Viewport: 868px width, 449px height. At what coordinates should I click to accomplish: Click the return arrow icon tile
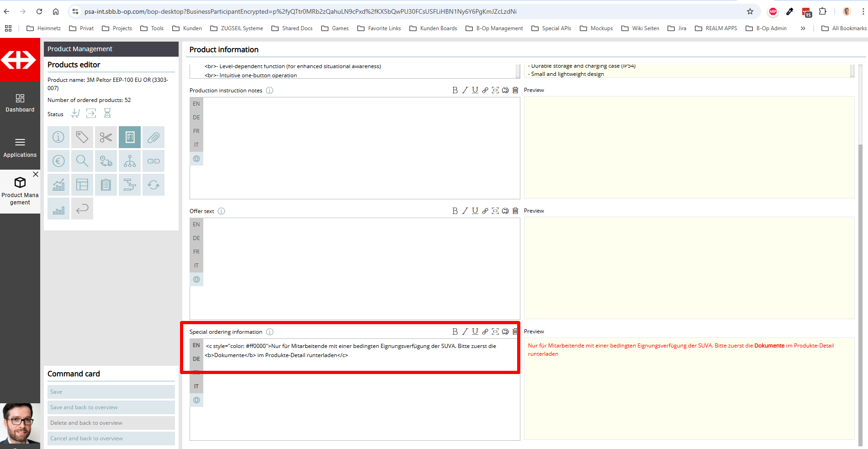82,208
